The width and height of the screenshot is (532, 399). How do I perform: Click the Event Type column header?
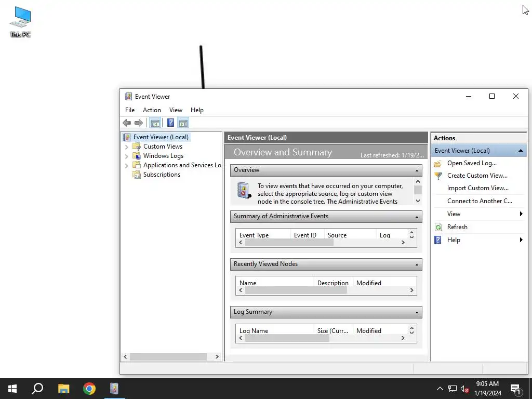[x=263, y=235]
